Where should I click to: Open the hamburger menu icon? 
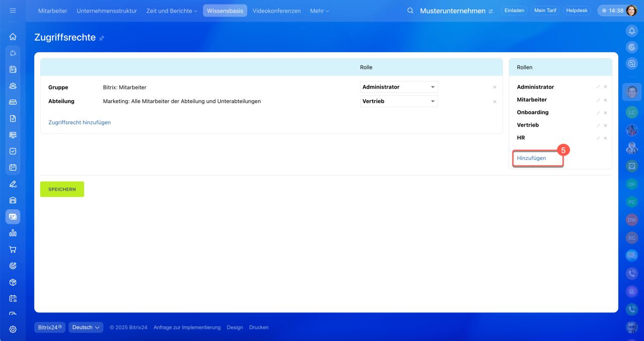(x=13, y=11)
